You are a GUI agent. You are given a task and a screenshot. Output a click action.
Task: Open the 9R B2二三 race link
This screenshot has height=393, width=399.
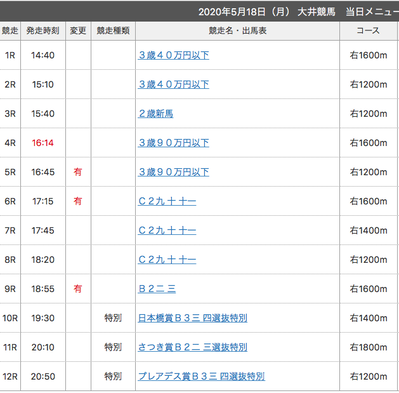point(157,289)
